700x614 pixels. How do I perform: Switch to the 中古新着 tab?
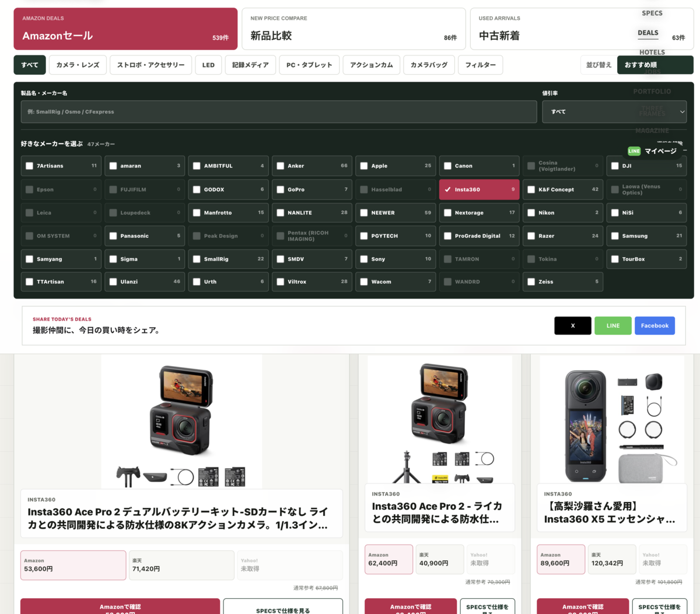(582, 29)
